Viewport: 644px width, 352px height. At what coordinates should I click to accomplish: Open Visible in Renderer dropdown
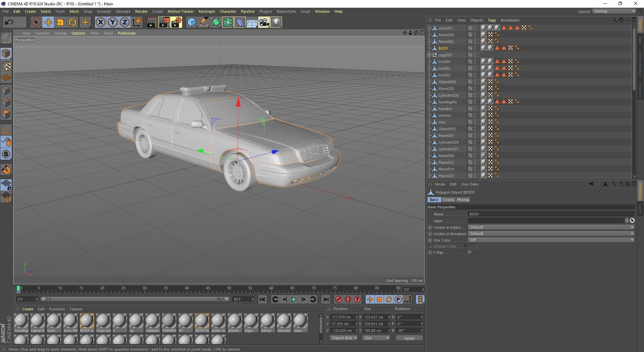click(551, 234)
